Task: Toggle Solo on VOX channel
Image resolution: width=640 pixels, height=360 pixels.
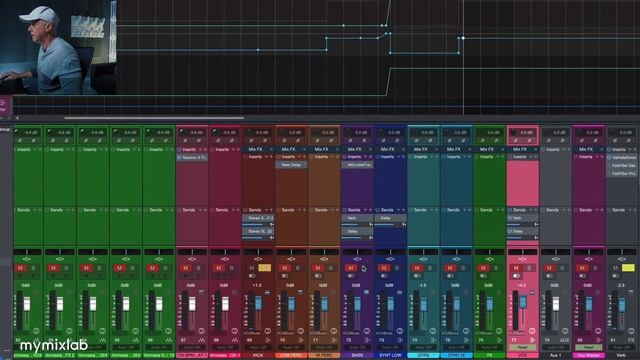Action: point(529,268)
